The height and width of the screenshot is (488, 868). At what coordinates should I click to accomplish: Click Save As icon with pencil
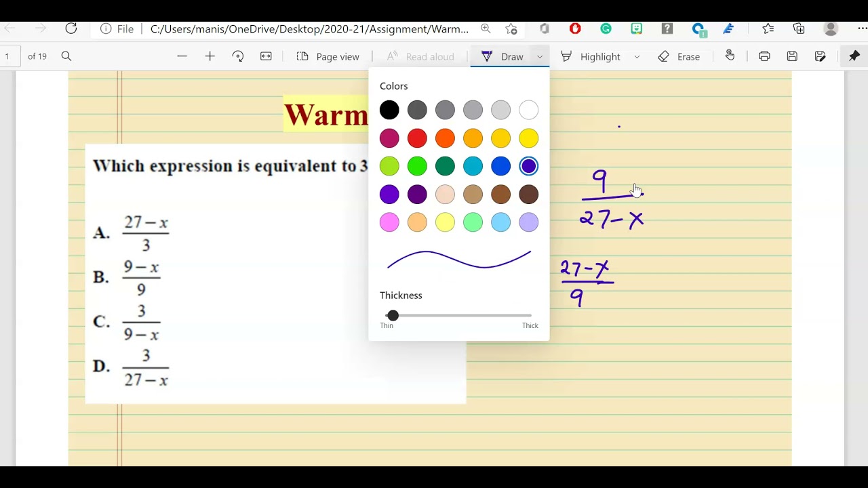(820, 56)
